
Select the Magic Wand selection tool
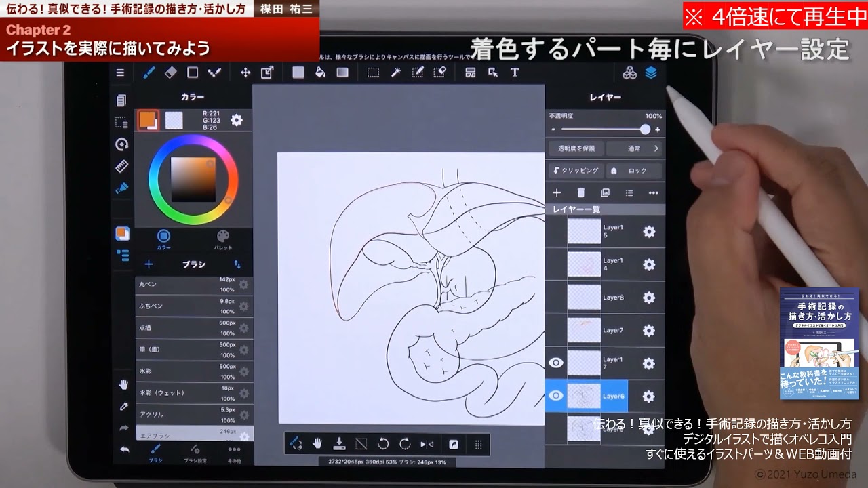click(x=397, y=73)
